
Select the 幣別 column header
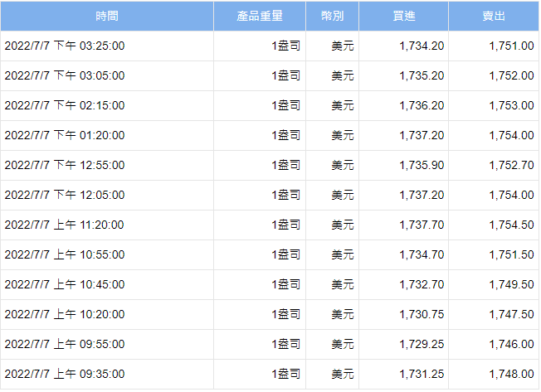pos(332,17)
